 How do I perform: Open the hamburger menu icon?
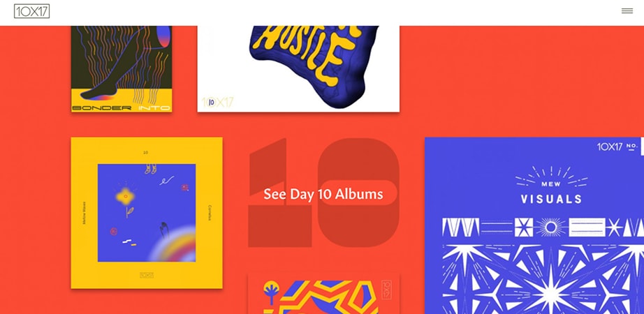[x=627, y=11]
